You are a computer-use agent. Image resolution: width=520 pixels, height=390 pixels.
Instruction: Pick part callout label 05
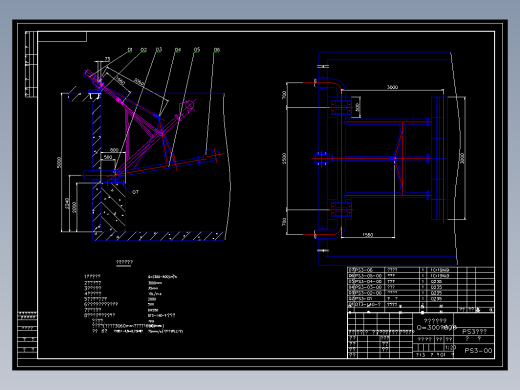(x=197, y=50)
